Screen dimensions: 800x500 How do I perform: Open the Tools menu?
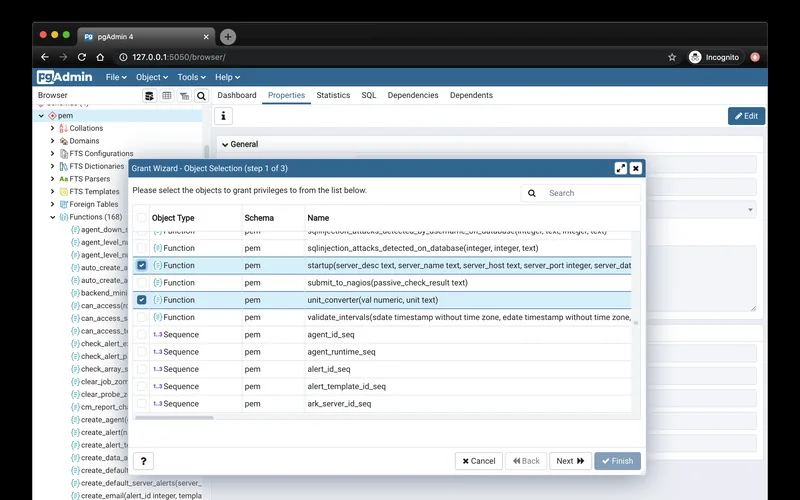191,77
